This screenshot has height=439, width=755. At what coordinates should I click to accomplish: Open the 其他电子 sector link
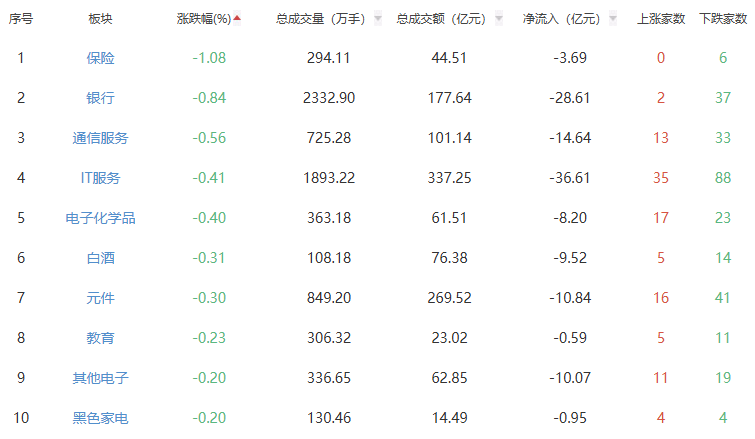pyautogui.click(x=100, y=378)
